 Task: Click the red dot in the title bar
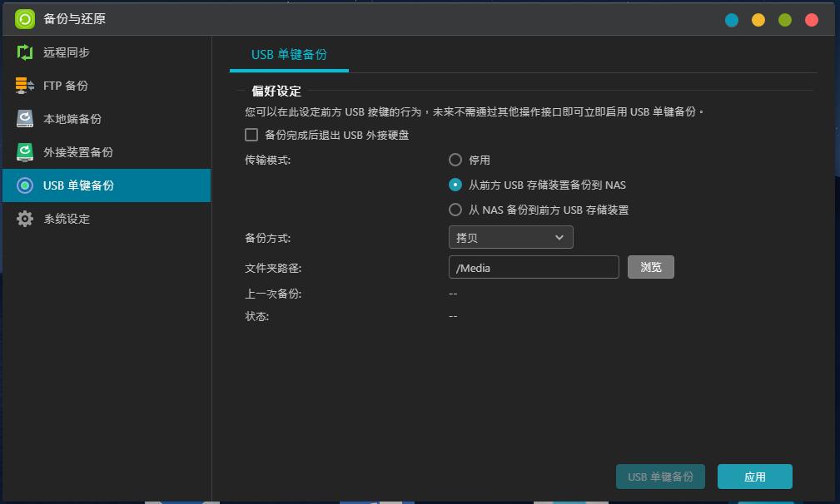pos(810,18)
